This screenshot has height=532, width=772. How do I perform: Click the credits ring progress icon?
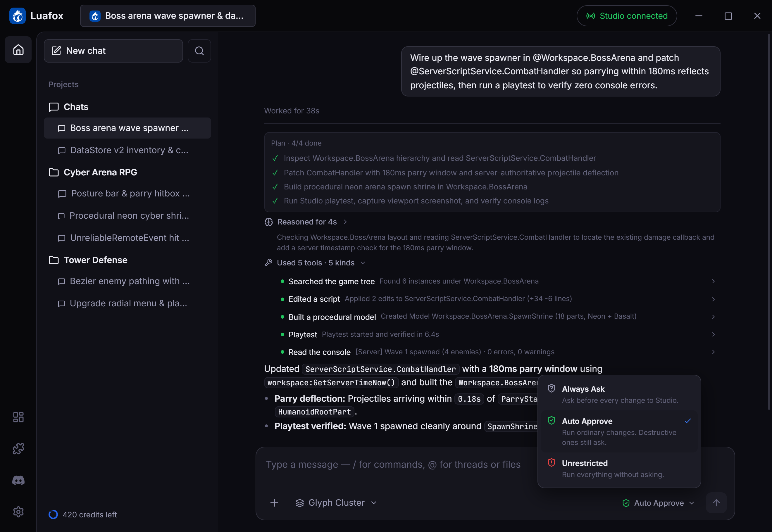[x=53, y=515]
